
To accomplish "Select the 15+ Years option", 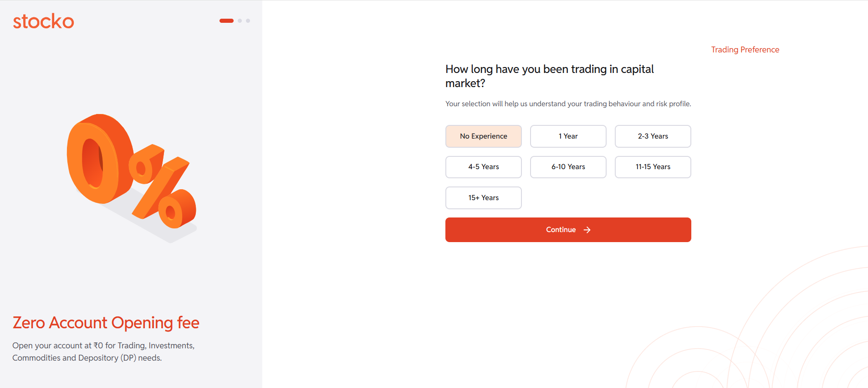I will coord(483,198).
